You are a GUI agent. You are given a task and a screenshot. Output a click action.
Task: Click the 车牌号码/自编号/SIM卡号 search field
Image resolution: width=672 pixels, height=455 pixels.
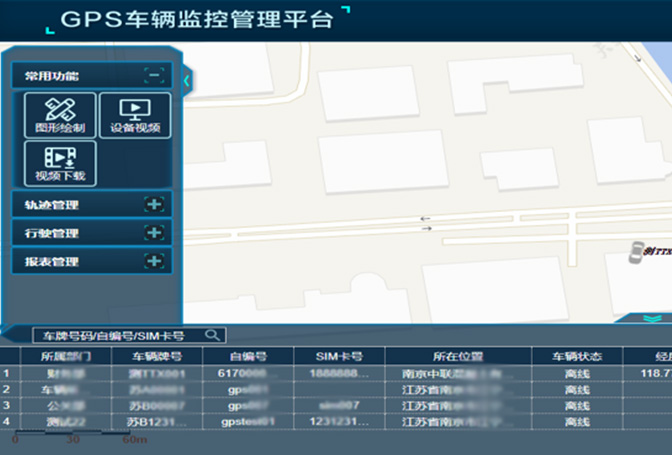(115, 335)
